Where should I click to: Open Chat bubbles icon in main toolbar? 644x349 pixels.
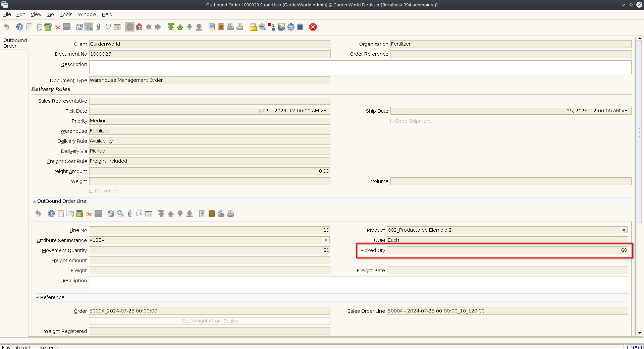(107, 27)
